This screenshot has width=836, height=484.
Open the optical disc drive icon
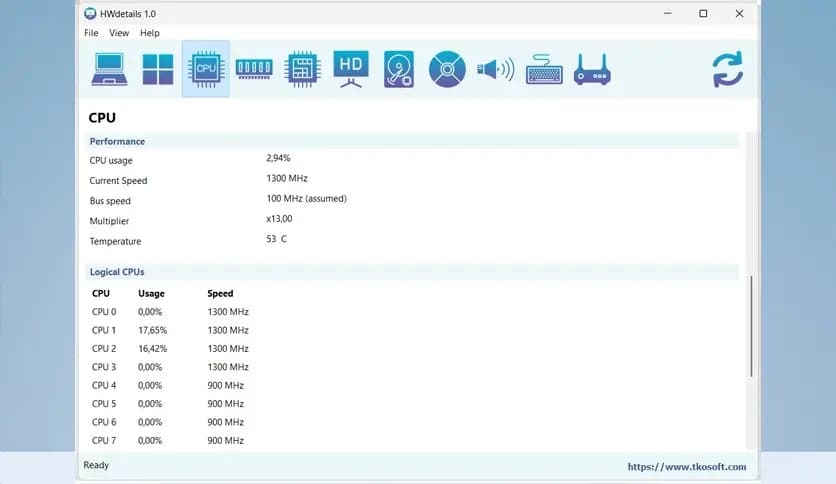447,69
